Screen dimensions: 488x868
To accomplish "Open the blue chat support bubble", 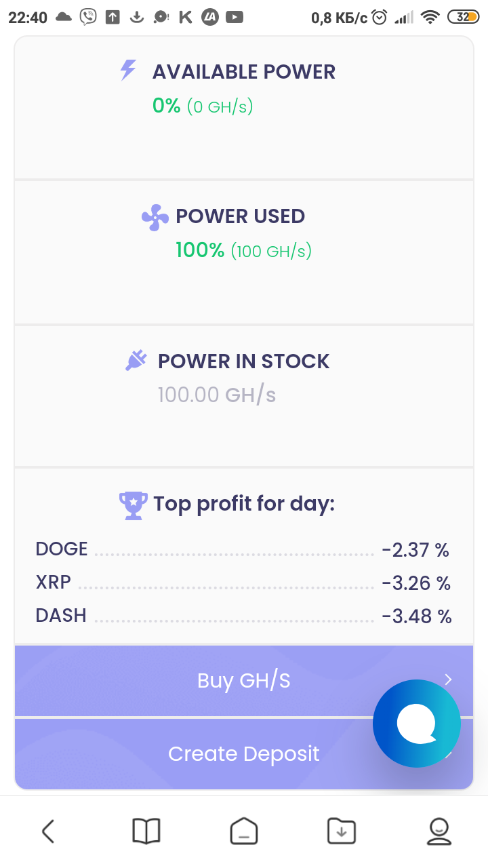I will (x=417, y=724).
